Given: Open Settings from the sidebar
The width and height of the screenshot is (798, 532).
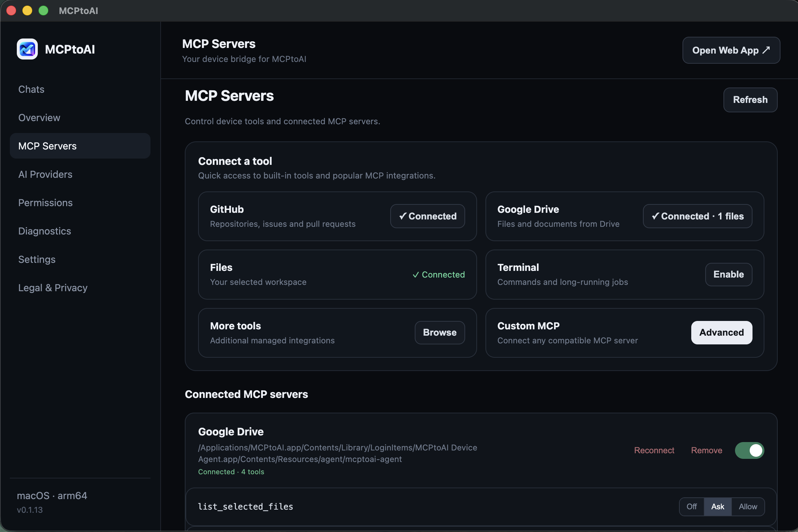Looking at the screenshot, I should click(x=80, y=259).
